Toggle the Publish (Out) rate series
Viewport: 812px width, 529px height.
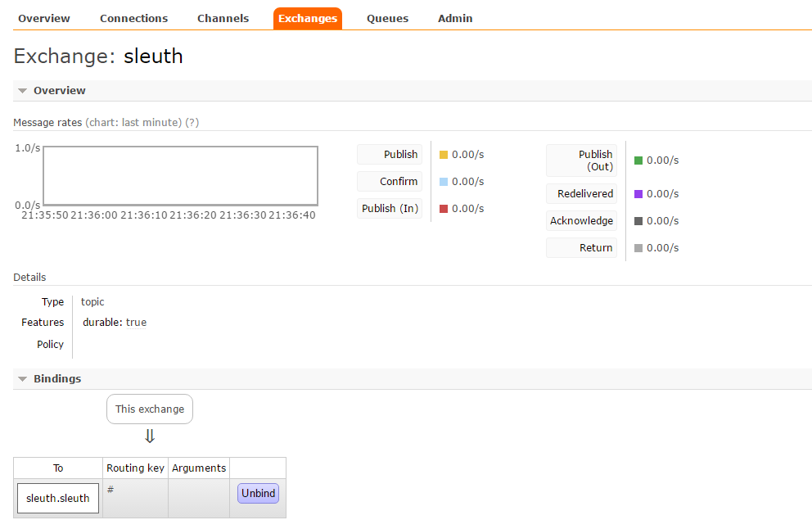point(581,161)
